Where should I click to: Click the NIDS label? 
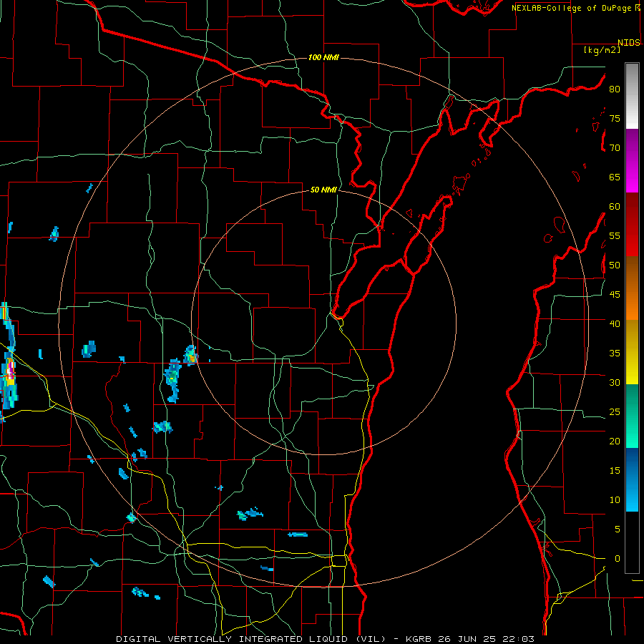pyautogui.click(x=628, y=43)
